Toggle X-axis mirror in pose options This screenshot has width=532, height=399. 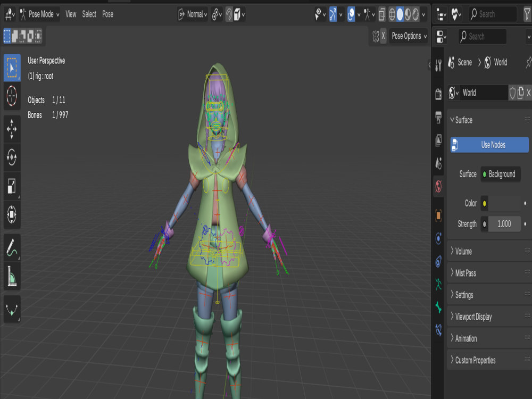(x=383, y=36)
